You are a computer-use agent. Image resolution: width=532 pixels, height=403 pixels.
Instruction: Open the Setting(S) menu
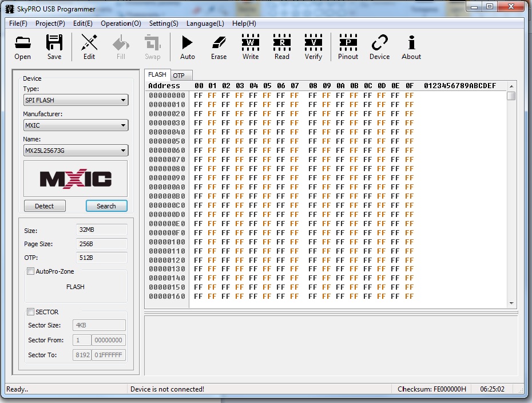(164, 23)
